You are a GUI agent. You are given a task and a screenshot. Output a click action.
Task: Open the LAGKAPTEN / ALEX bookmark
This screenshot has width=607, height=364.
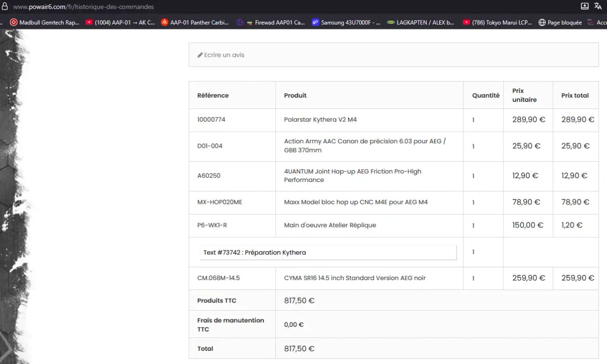(421, 22)
